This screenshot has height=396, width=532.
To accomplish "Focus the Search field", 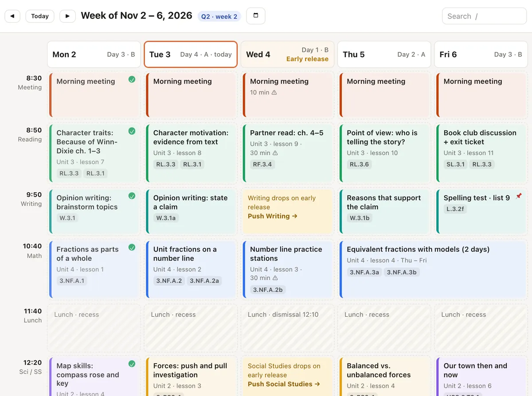I will click(484, 16).
